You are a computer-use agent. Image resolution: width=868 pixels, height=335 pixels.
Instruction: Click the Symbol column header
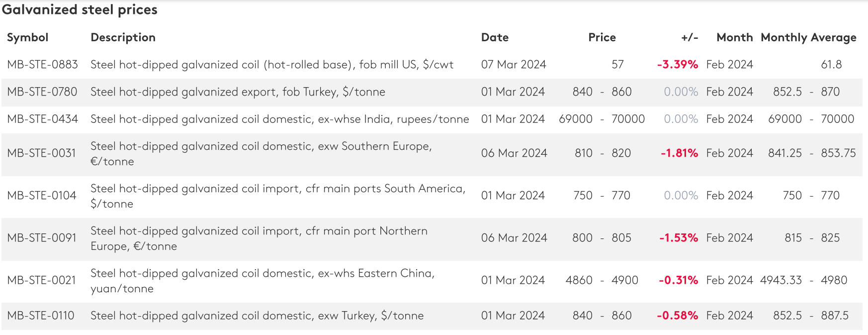pyautogui.click(x=27, y=37)
